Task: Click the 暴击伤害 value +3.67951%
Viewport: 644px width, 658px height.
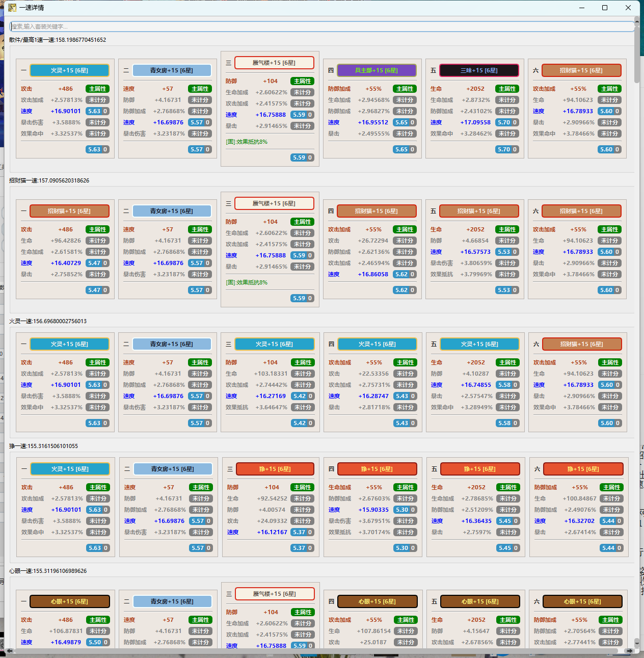Action: [374, 521]
